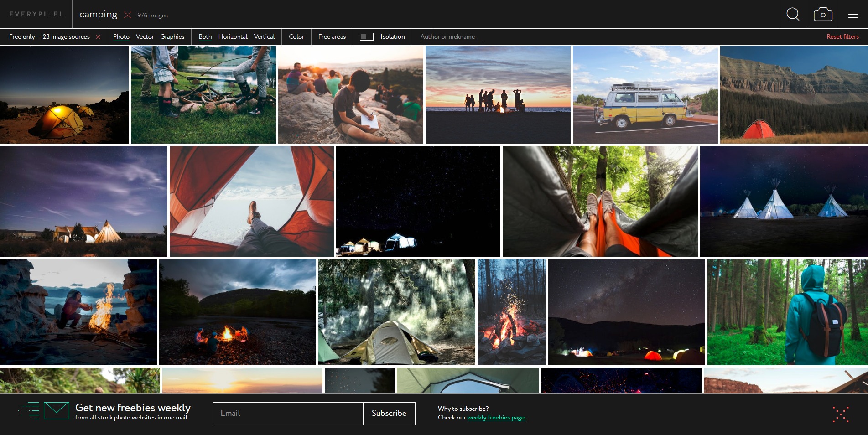Switch to the Vector results tab
The height and width of the screenshot is (435, 868).
[x=145, y=36]
